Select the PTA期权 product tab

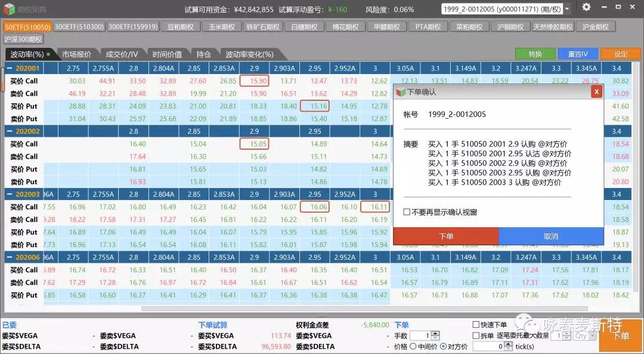pos(428,27)
